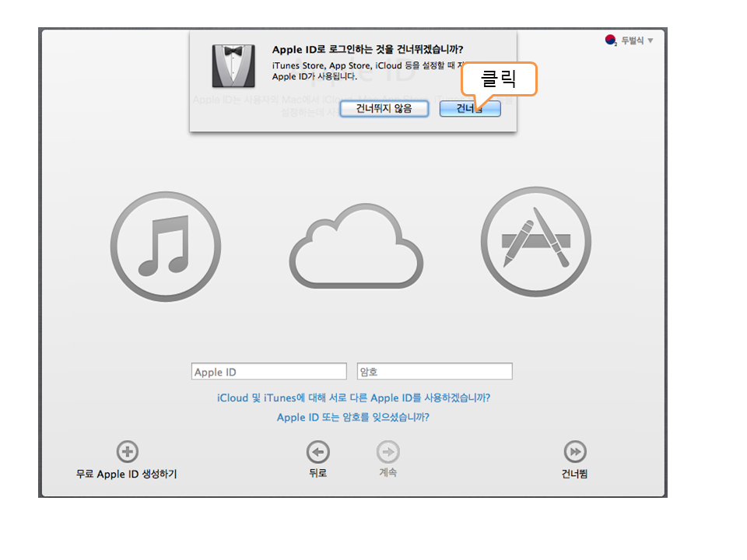Open the 'iCloud 및 iTunes에 대해 서로 다른 Apple ID' link
Screen dimensions: 747x560
click(353, 397)
